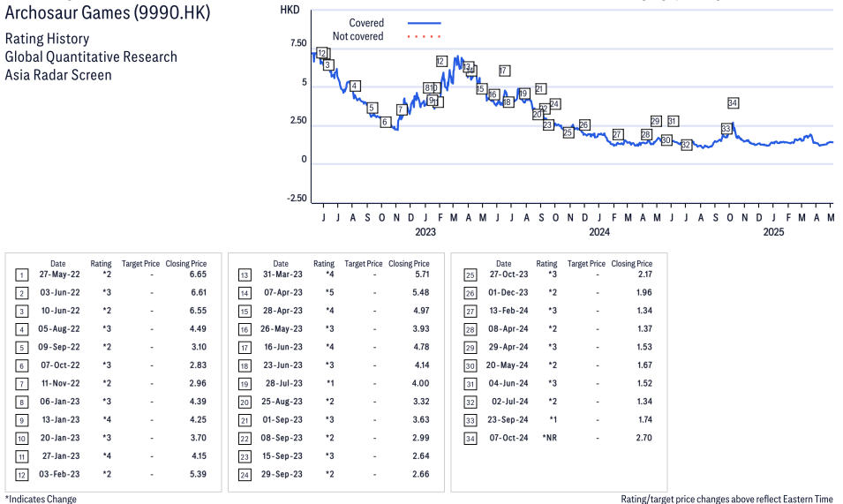
Task: Click the blue Covered legend line
Action: (425, 23)
